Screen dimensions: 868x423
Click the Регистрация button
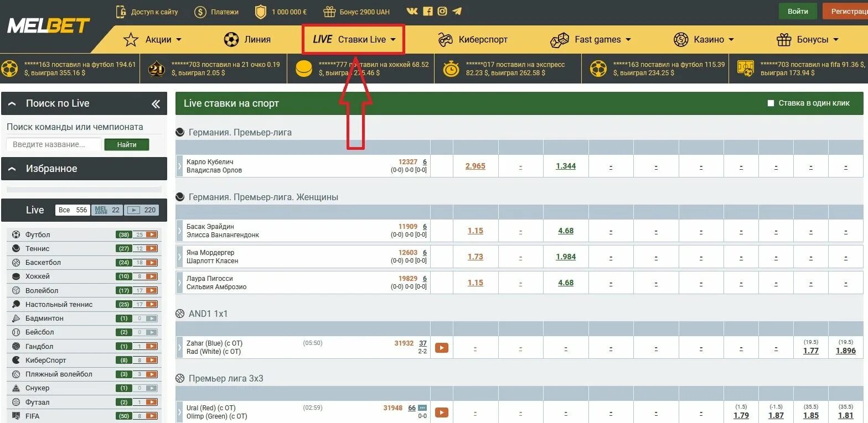pyautogui.click(x=845, y=11)
